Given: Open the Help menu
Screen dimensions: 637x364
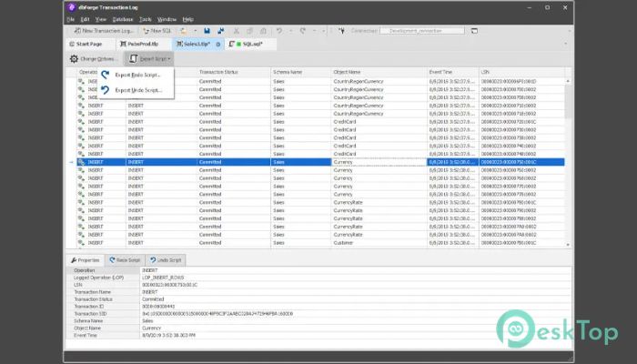Looking at the screenshot, I should (187, 19).
